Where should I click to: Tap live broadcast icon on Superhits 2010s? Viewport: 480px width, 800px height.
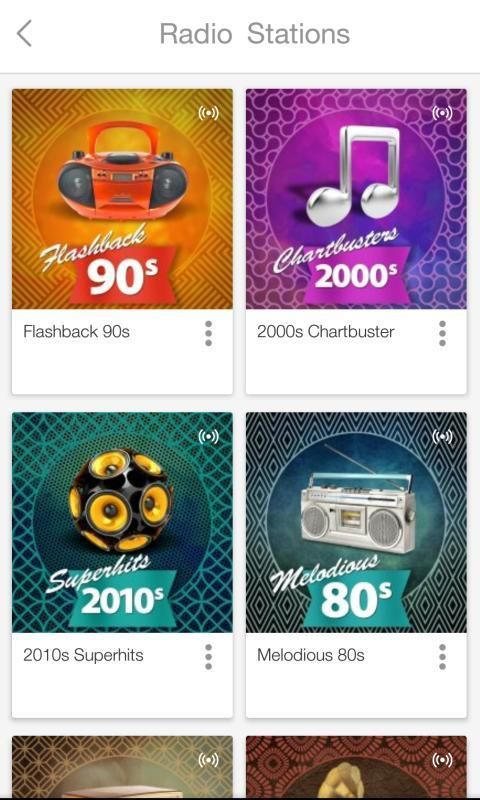point(208,436)
